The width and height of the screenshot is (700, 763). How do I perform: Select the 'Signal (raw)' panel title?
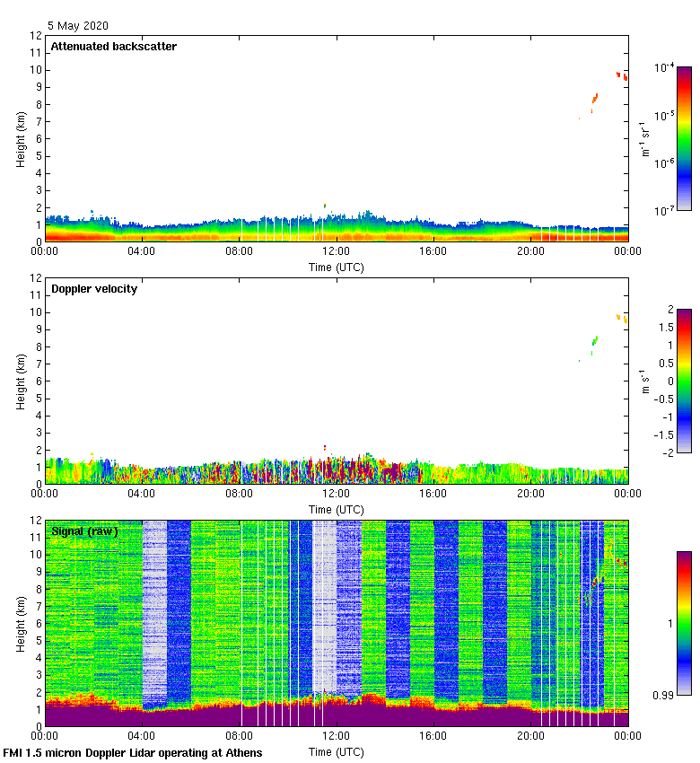(84, 531)
